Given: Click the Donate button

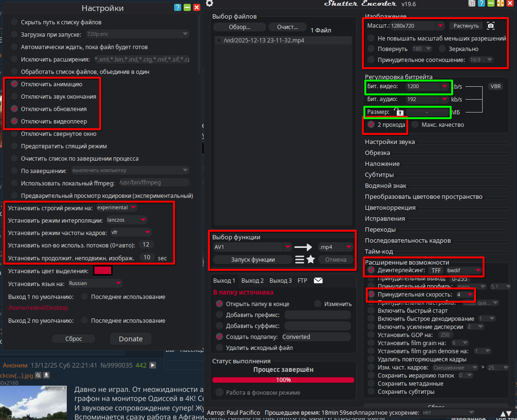Looking at the screenshot, I should pos(131,339).
